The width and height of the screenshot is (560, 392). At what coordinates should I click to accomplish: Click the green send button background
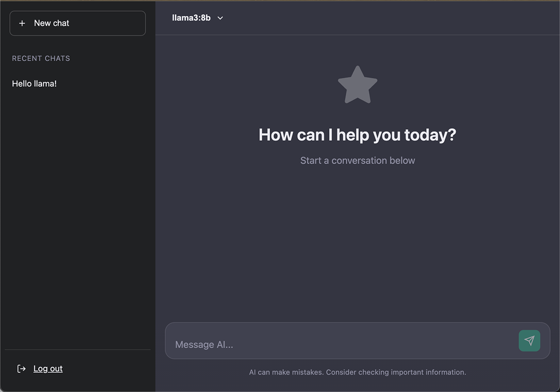(x=529, y=341)
